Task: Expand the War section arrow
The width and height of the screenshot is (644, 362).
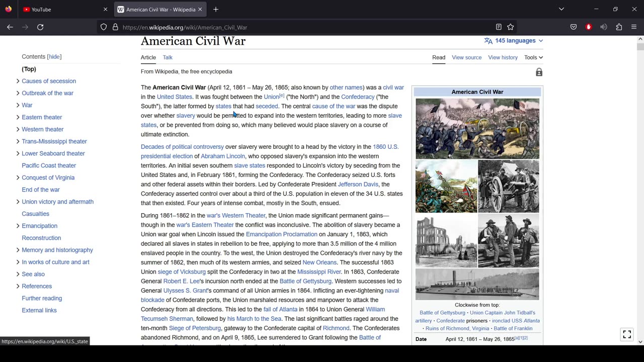Action: (x=18, y=105)
